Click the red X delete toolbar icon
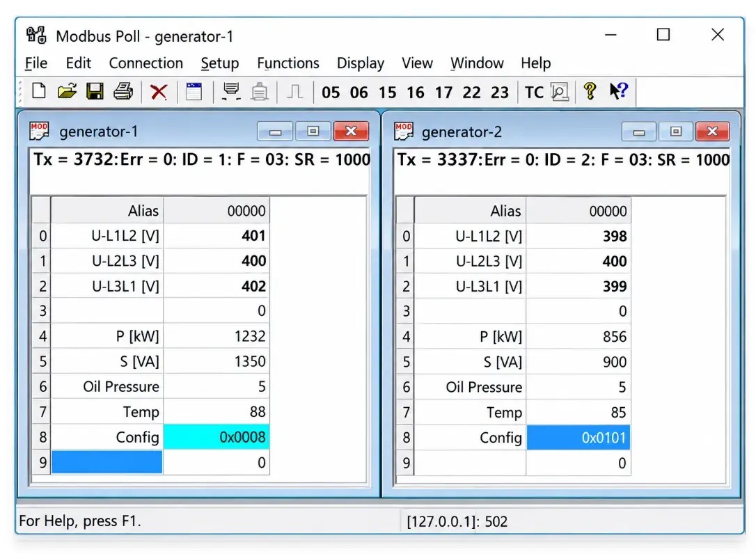This screenshot has height=554, width=756. tap(159, 92)
